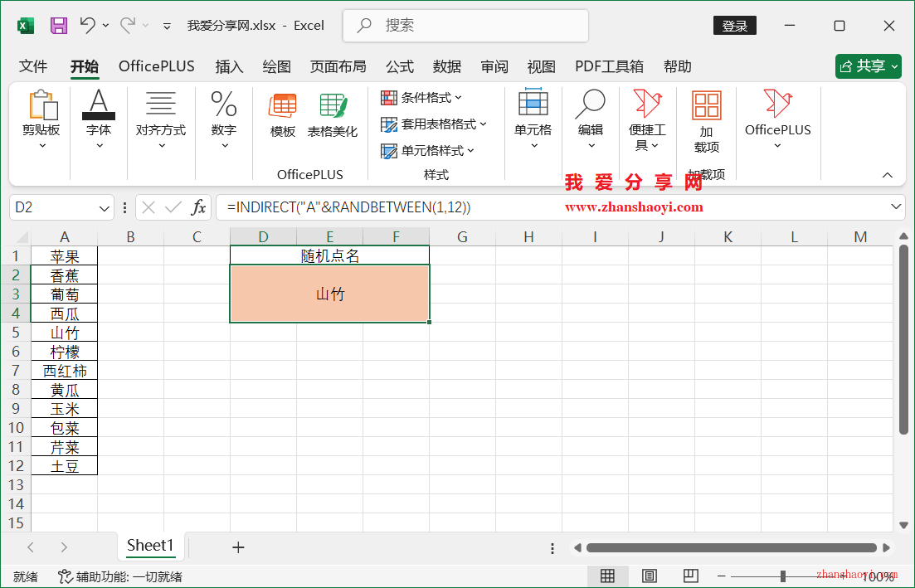Screen dimensions: 915x588
Task: Open the 文件 menu tab
Action: pos(32,66)
